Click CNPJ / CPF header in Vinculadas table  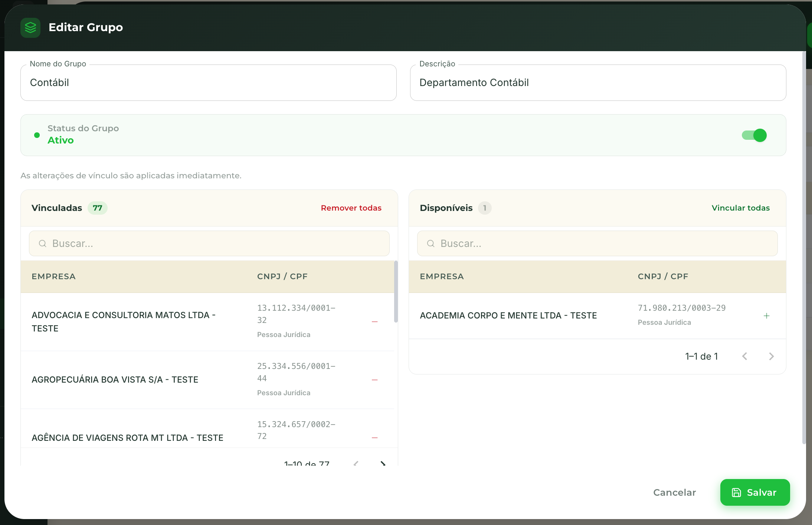pos(282,277)
